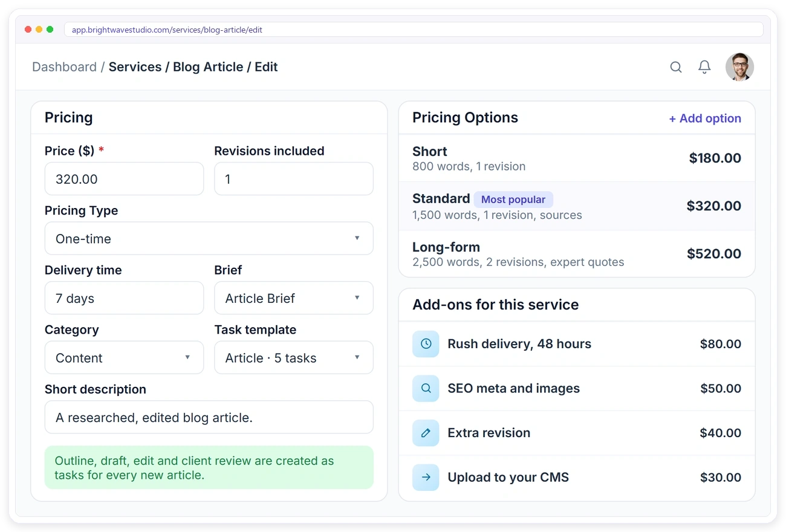Navigate to Services in the breadcrumb

(x=135, y=67)
